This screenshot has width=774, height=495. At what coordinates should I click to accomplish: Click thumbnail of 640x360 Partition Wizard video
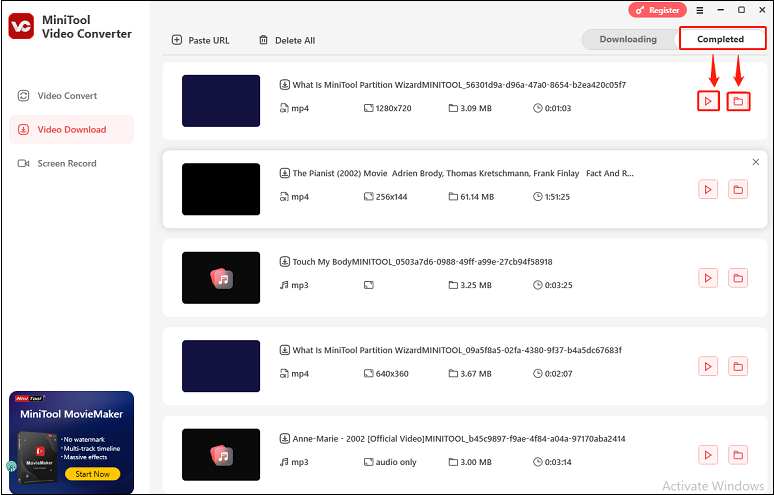click(221, 366)
